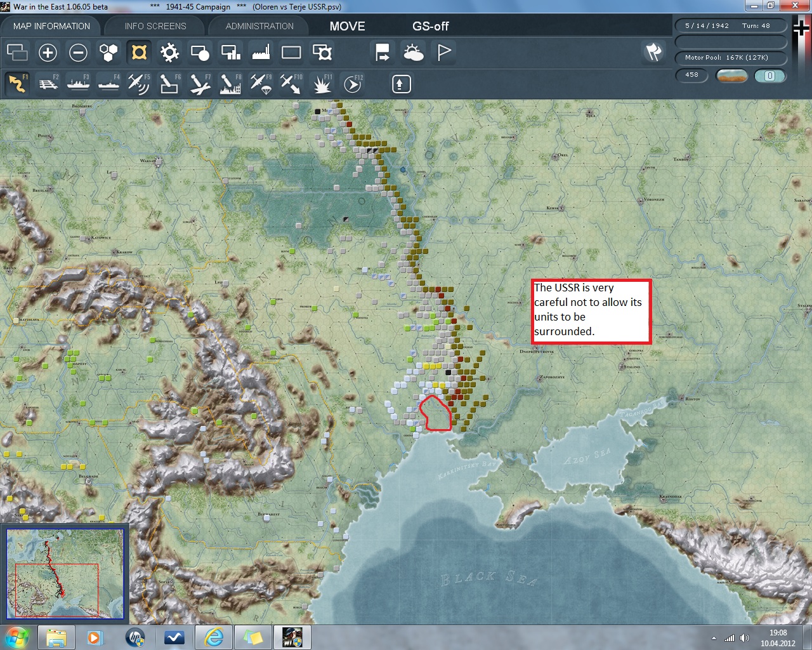Click the double white flags icon

tap(653, 53)
